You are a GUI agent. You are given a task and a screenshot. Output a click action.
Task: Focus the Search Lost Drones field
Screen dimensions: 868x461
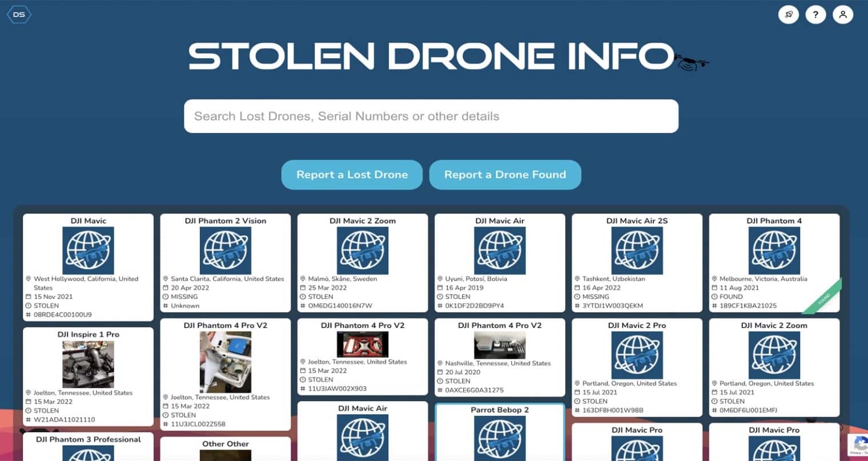pyautogui.click(x=431, y=116)
